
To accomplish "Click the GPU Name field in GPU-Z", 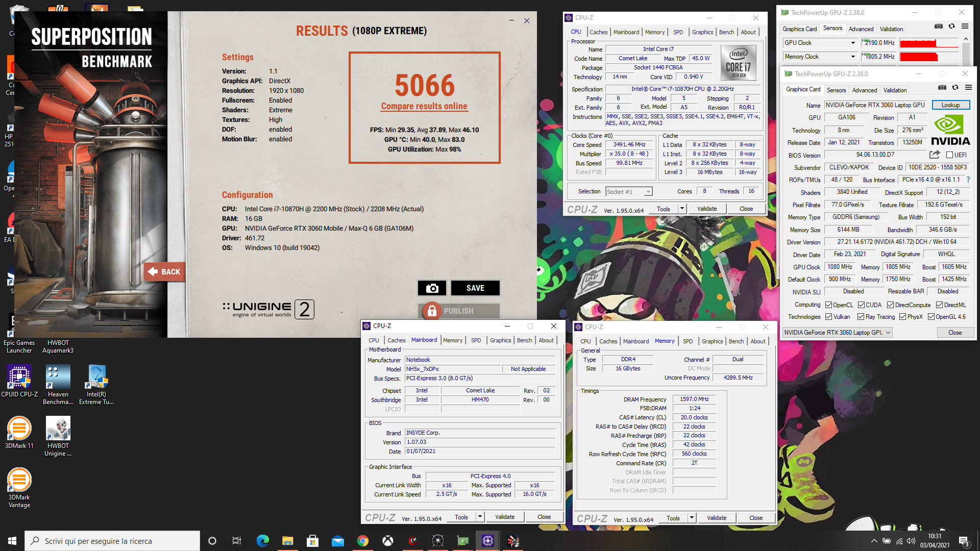I will pyautogui.click(x=875, y=105).
